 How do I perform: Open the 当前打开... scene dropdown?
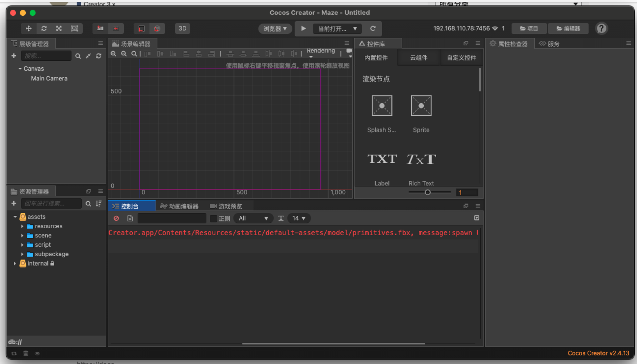click(x=338, y=28)
